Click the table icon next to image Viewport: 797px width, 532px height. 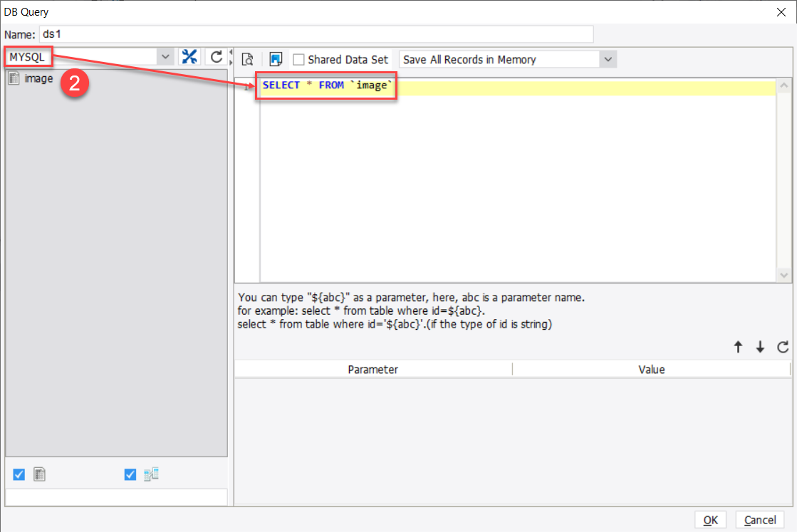[x=12, y=79]
